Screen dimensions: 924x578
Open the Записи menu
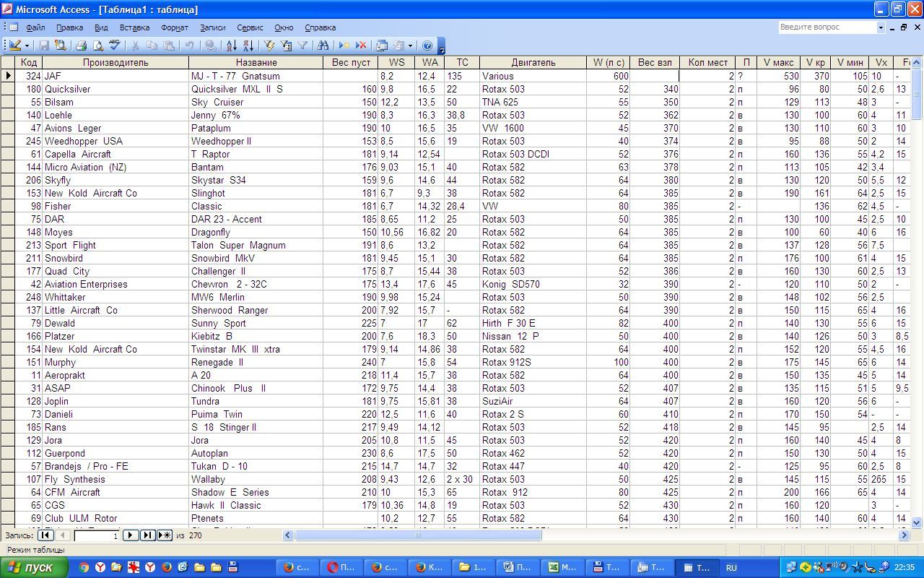212,27
